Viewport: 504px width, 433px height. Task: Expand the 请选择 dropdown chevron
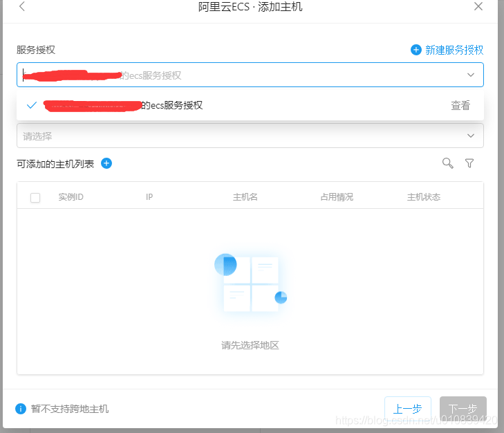(471, 136)
